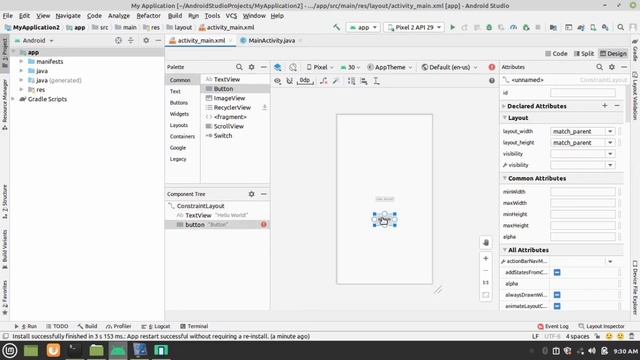Start debugging with the green bug icon
The width and height of the screenshot is (640, 360).
coord(489,27)
